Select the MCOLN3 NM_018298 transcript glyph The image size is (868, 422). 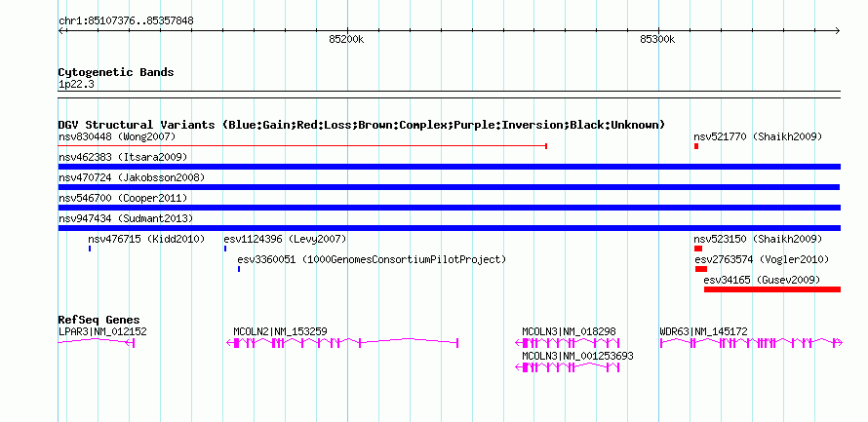(x=568, y=343)
